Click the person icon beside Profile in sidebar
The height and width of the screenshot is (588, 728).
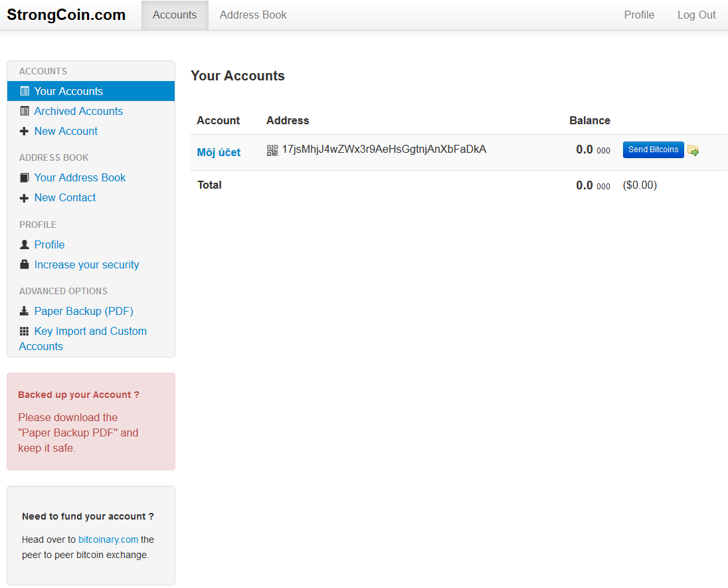(x=25, y=245)
